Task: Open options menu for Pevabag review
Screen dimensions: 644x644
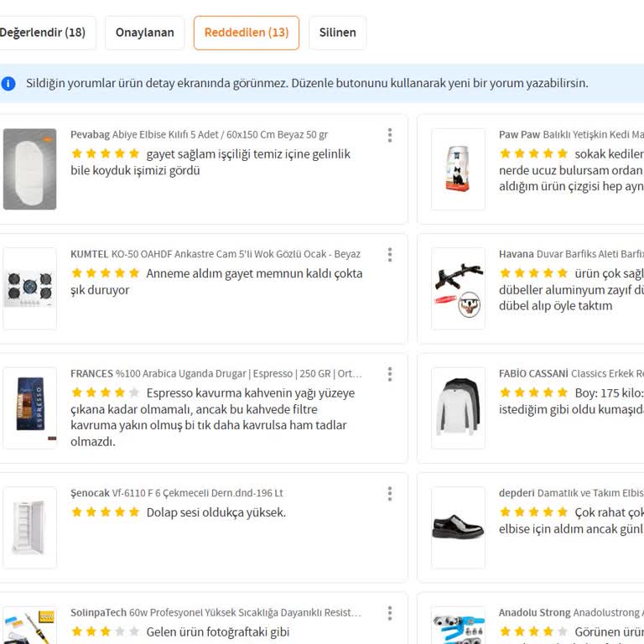Action: coord(390,135)
